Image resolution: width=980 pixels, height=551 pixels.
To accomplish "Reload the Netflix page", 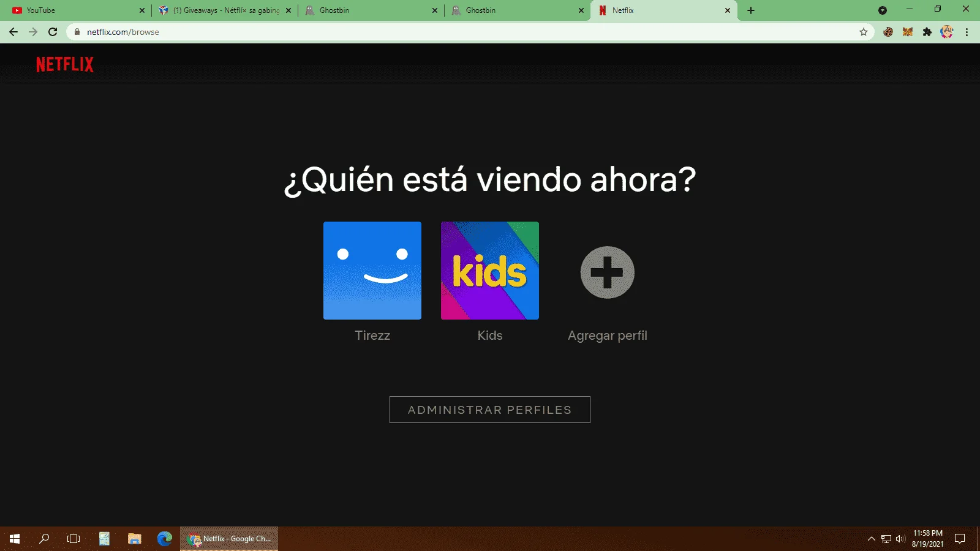I will [x=53, y=32].
